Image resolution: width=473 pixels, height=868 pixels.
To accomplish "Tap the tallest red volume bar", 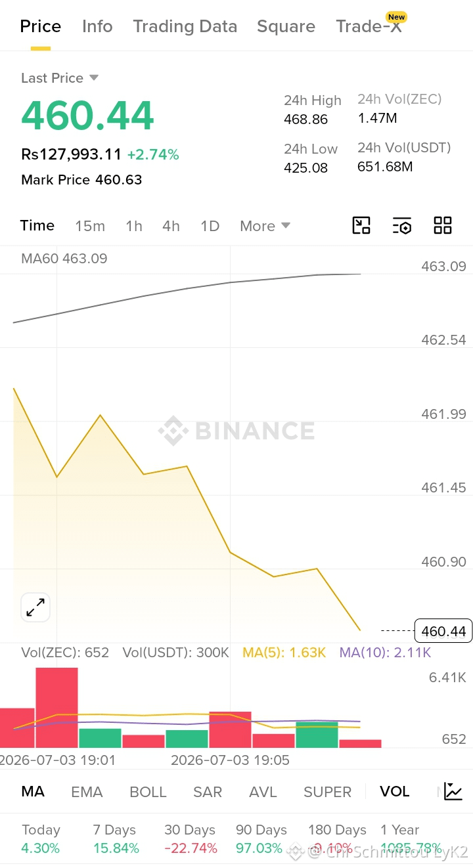I will coord(56,708).
